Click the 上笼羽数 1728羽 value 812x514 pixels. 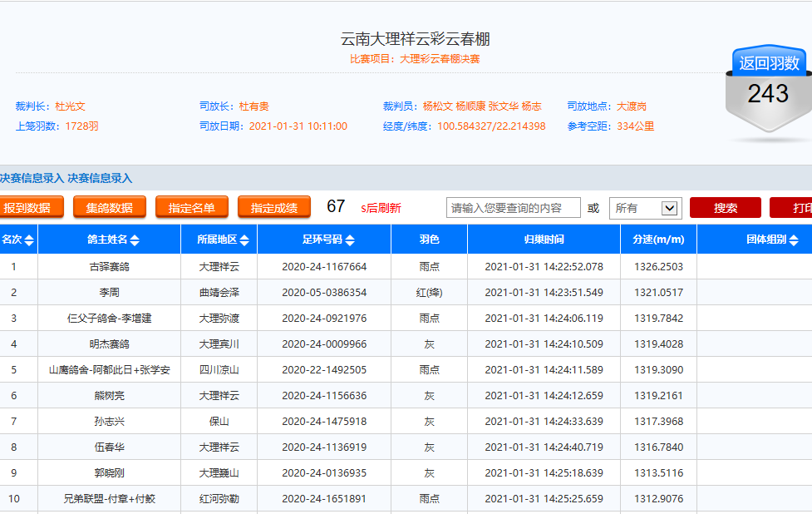81,126
